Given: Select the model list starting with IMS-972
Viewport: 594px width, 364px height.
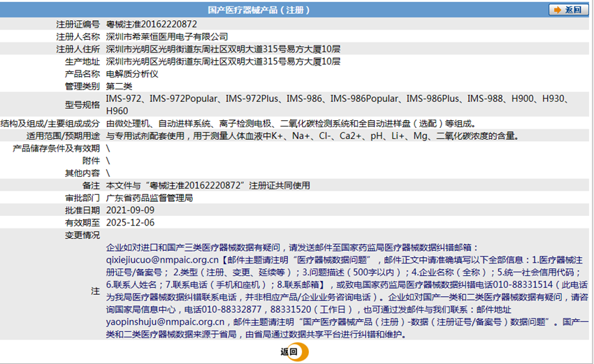Looking at the screenshot, I should (338, 105).
